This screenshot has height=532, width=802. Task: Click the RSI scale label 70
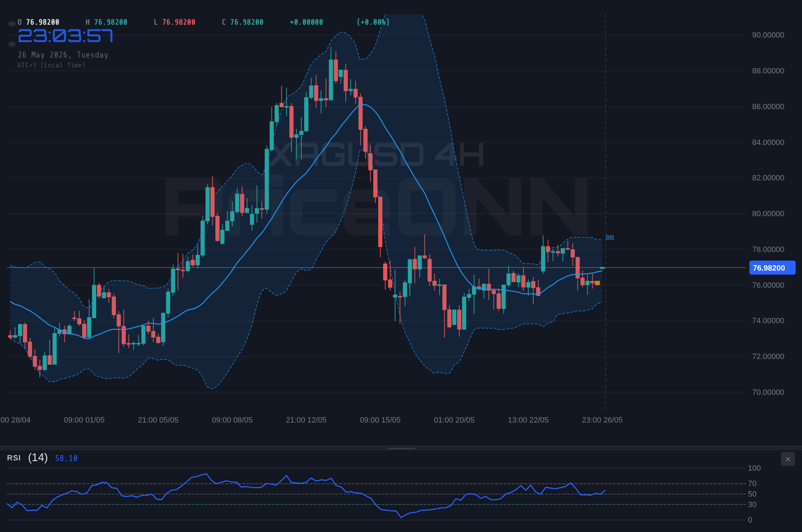pyautogui.click(x=752, y=484)
